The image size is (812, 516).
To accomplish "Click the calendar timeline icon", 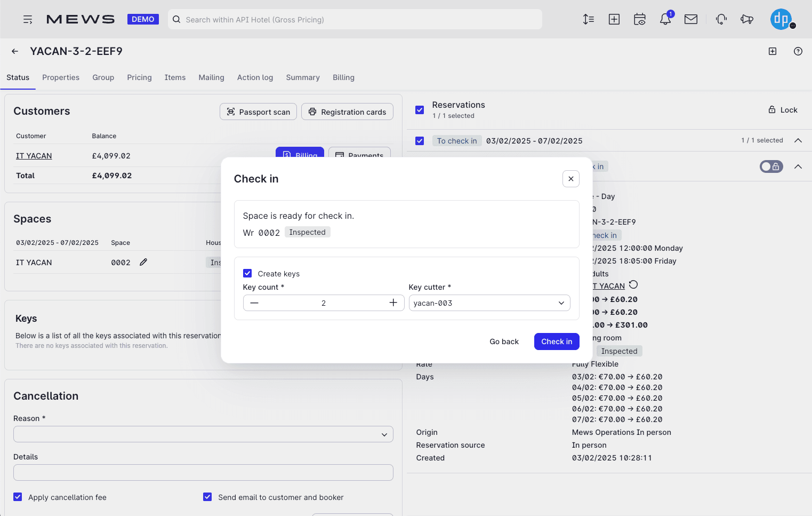I will 639,20.
